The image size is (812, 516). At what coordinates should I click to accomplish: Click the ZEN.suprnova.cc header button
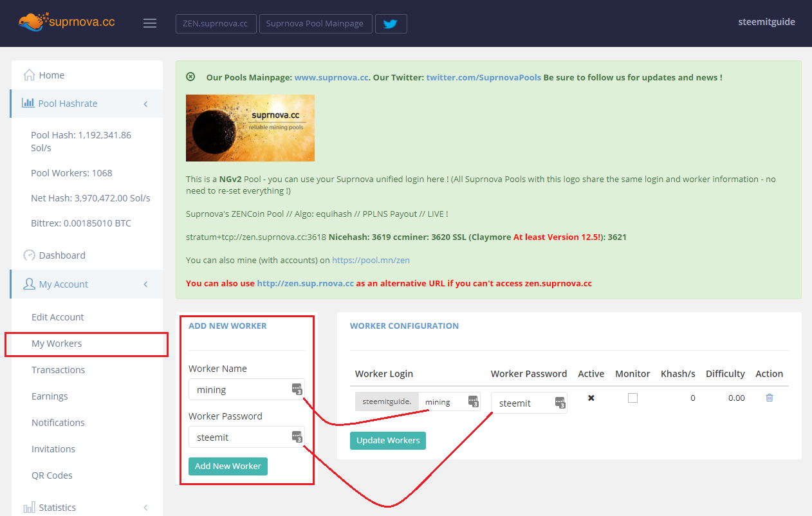[x=216, y=24]
